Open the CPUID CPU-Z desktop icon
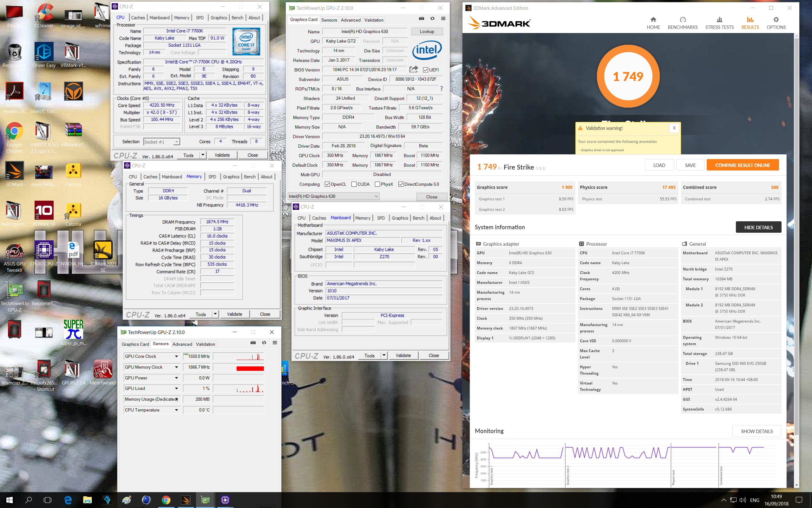Viewport: 812px width, 508px height. click(x=44, y=254)
